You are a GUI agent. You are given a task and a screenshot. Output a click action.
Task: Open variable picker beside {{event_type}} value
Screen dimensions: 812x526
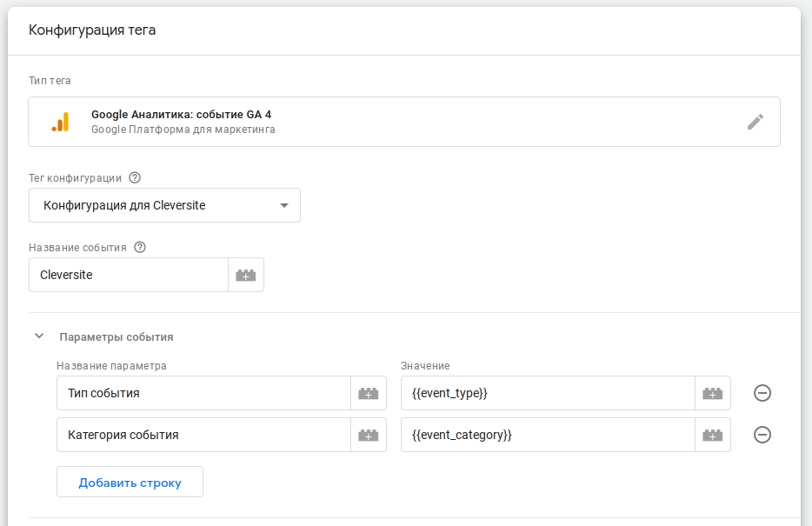pos(713,393)
